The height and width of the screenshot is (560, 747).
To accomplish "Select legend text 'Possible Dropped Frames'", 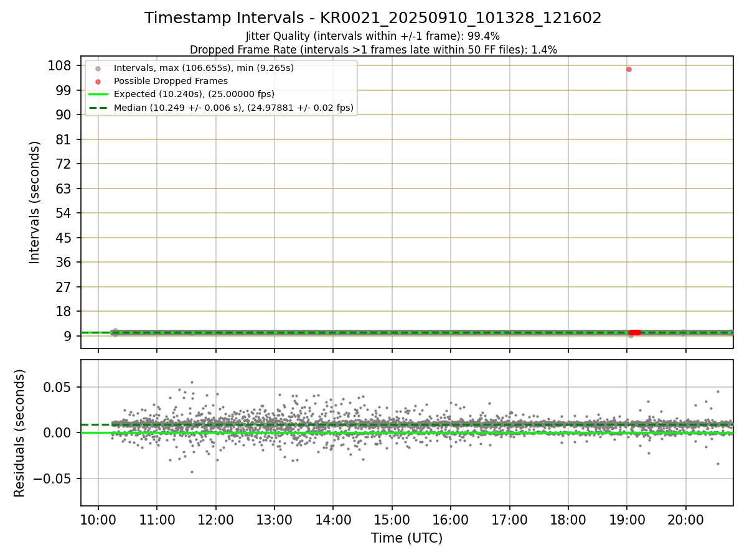I will [171, 81].
